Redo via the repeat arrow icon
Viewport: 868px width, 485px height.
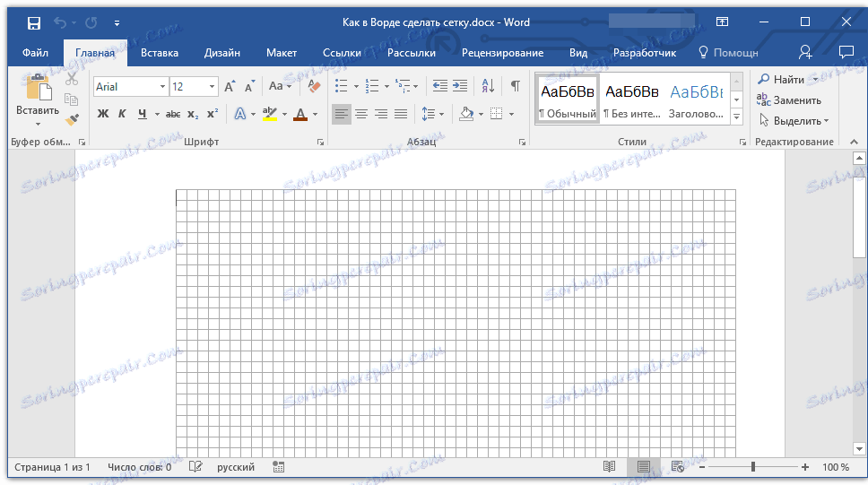[x=91, y=22]
